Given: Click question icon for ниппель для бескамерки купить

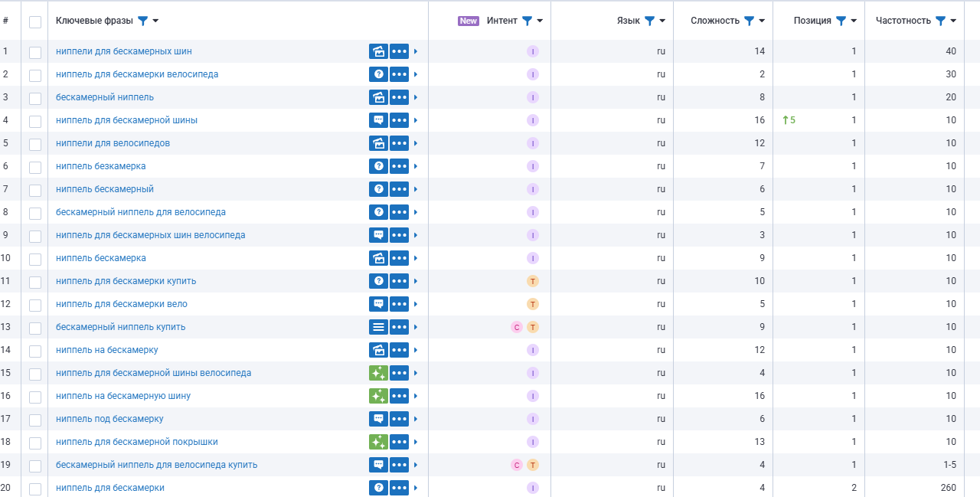Looking at the screenshot, I should tap(378, 281).
